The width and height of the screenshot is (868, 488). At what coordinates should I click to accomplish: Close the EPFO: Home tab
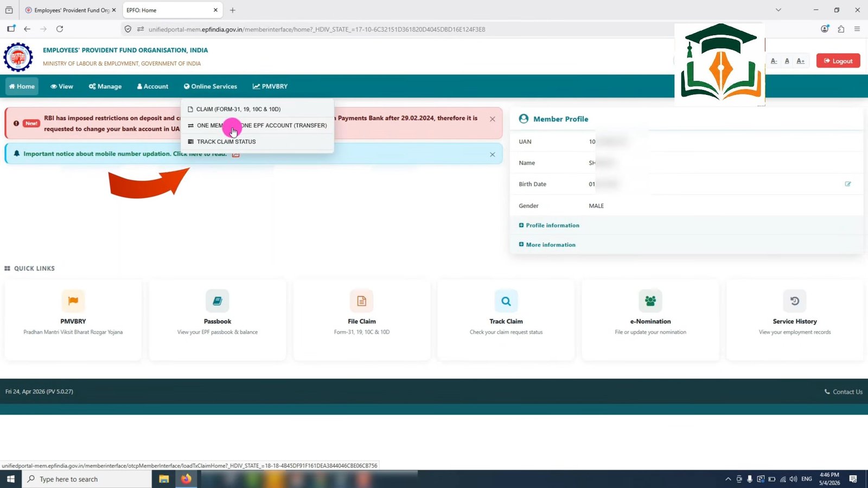[x=215, y=10]
